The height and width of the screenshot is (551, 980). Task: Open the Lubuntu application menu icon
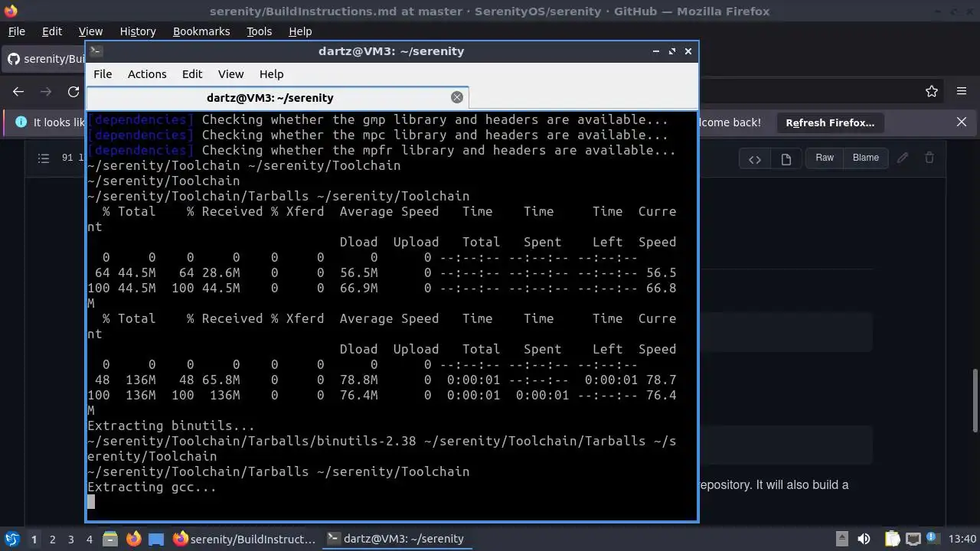pyautogui.click(x=12, y=539)
